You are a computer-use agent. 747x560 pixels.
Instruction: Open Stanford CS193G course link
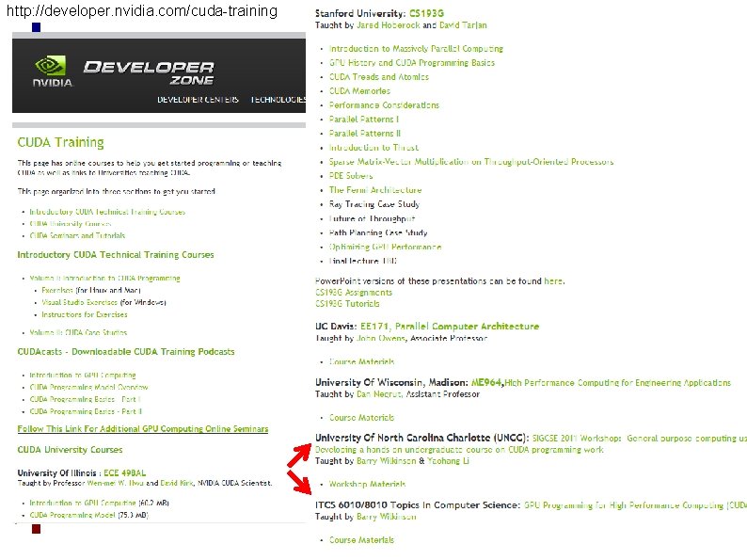click(426, 13)
